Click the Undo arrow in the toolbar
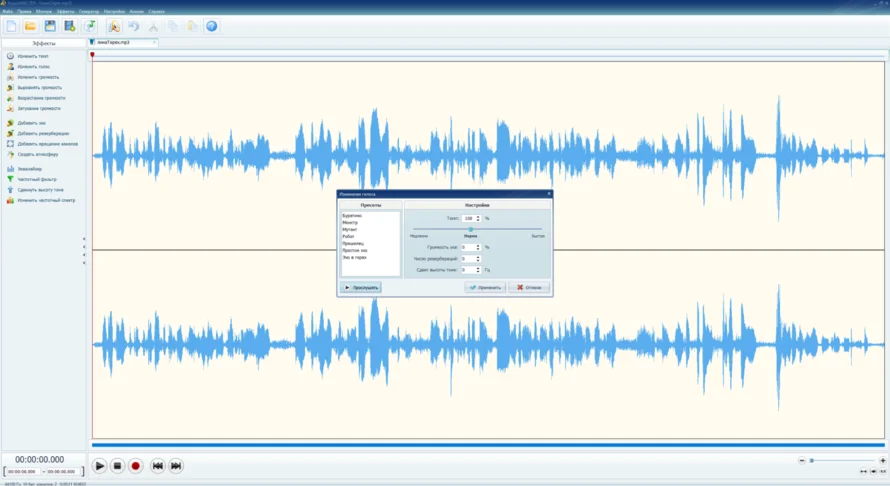The image size is (890, 486). [133, 26]
